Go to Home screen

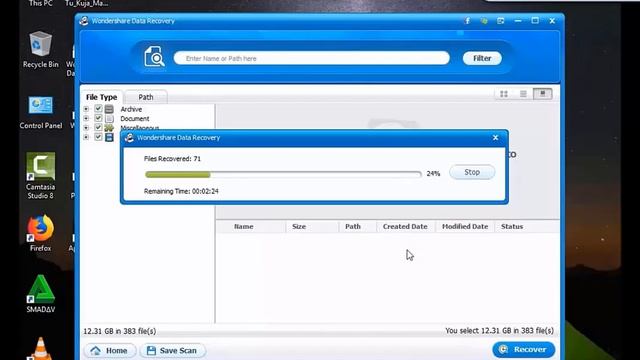point(109,350)
